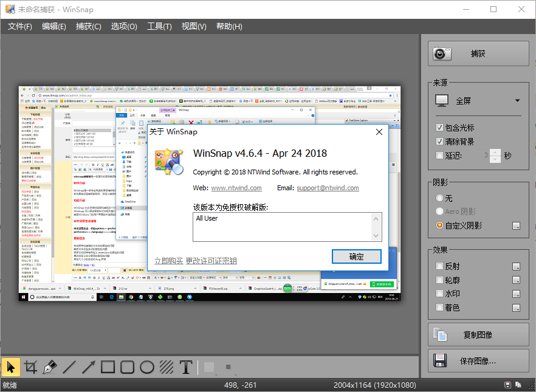The width and height of the screenshot is (536, 392).
Task: Open 着色 effect settings button
Action: point(516,308)
